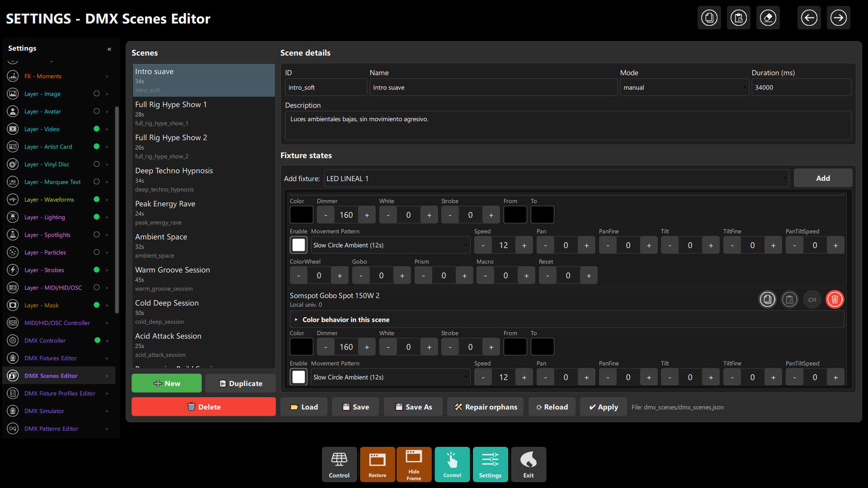Image resolution: width=868 pixels, height=488 pixels.
Task: Open the Add fixture dropdown LED LINEAL 1
Action: 557,178
